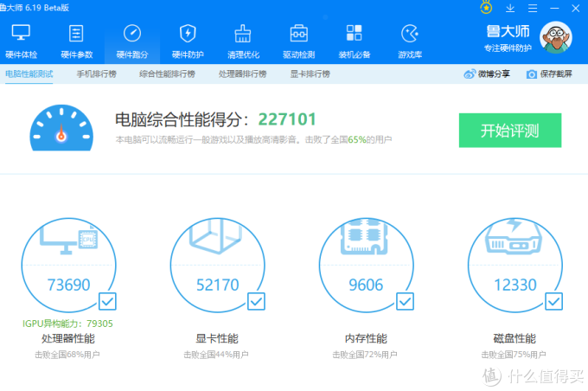The height and width of the screenshot is (391, 588).
Task: Close the 鲁大师 window
Action: (x=576, y=8)
